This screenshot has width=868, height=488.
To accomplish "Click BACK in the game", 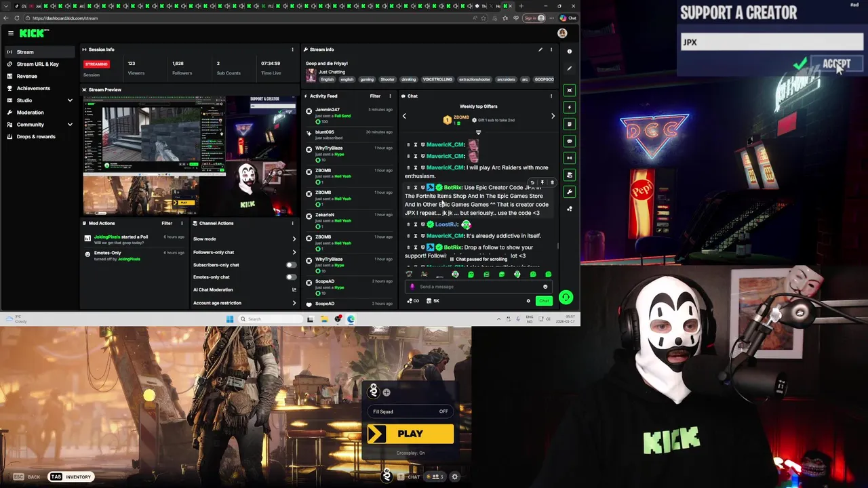I will click(27, 477).
